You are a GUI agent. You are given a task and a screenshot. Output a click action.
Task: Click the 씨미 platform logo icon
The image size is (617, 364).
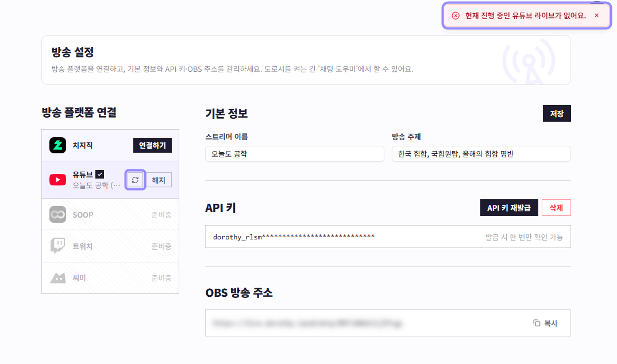pos(58,278)
